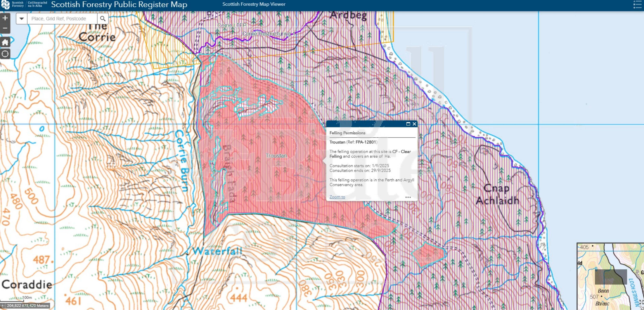Click the coordinates readout 204,822 678,420 Meters

[28, 305]
